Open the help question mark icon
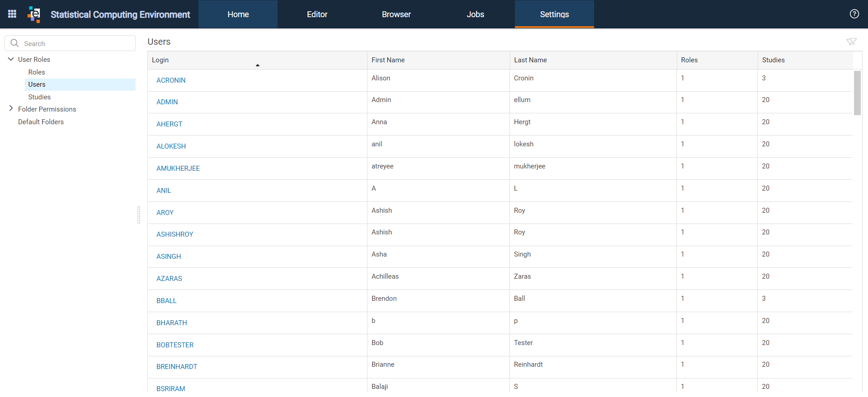The height and width of the screenshot is (397, 868). click(x=854, y=14)
